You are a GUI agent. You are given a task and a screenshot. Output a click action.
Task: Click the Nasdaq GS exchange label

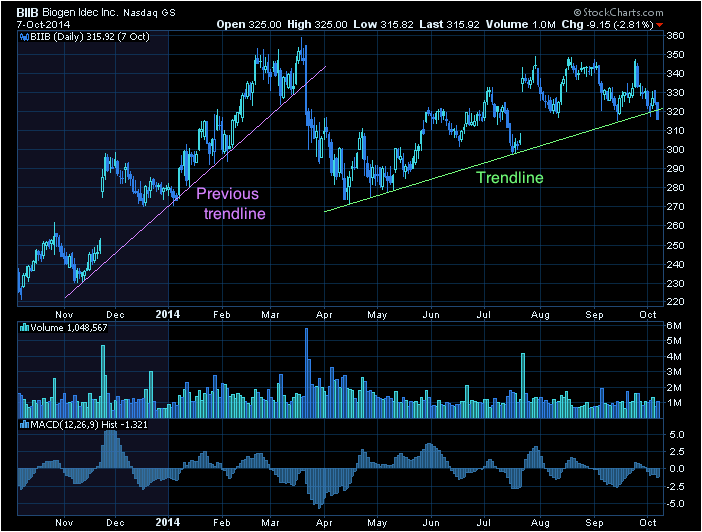149,13
